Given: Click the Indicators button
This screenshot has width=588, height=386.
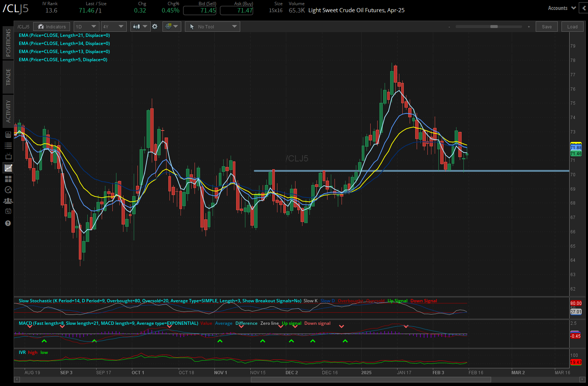Looking at the screenshot, I should [x=52, y=27].
